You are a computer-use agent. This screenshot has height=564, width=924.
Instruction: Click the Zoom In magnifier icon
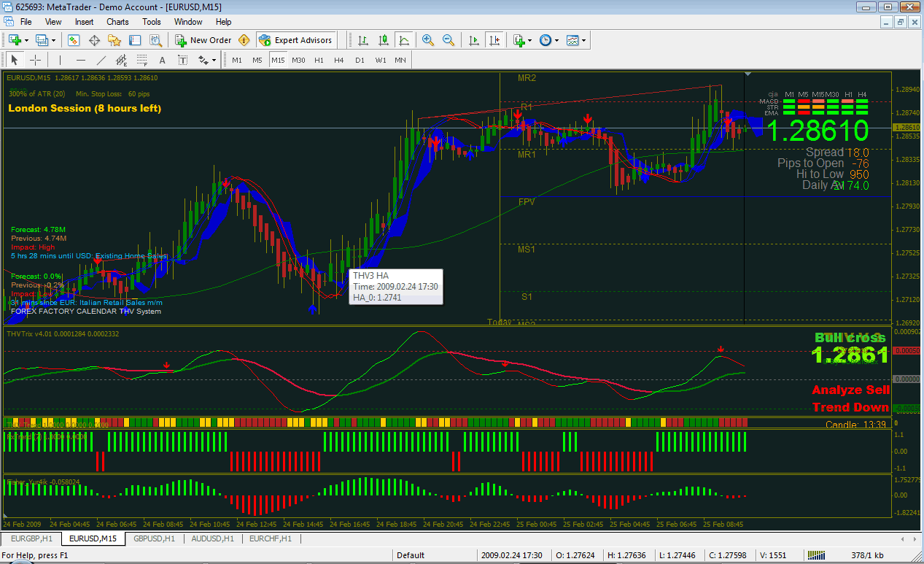tap(427, 41)
